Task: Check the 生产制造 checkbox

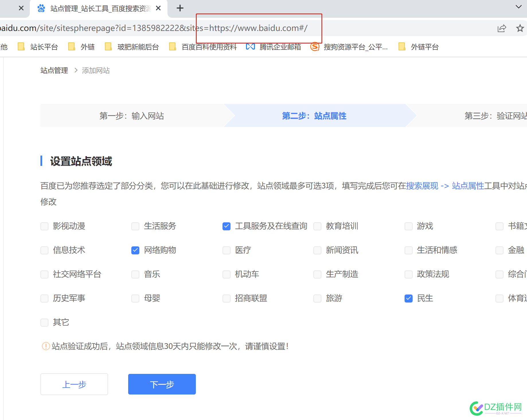Action: pyautogui.click(x=317, y=274)
